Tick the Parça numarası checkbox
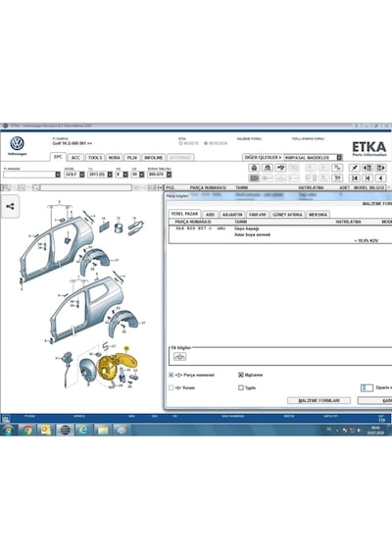Screen dimensions: 392x559 [171, 375]
